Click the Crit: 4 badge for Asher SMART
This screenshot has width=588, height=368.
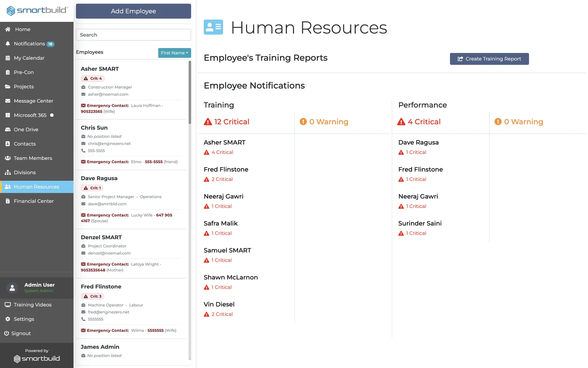[93, 78]
